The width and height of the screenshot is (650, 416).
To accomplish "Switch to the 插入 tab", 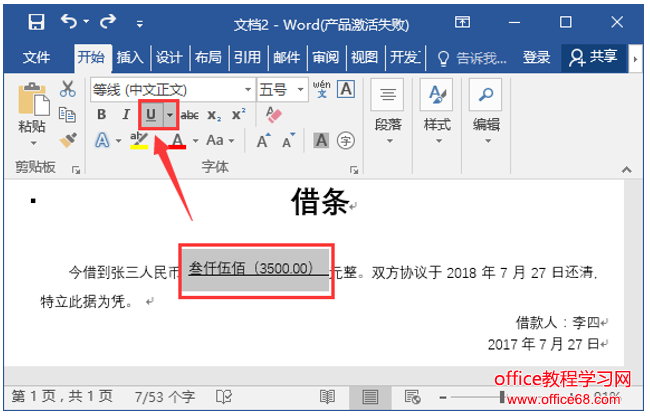I will (x=130, y=57).
